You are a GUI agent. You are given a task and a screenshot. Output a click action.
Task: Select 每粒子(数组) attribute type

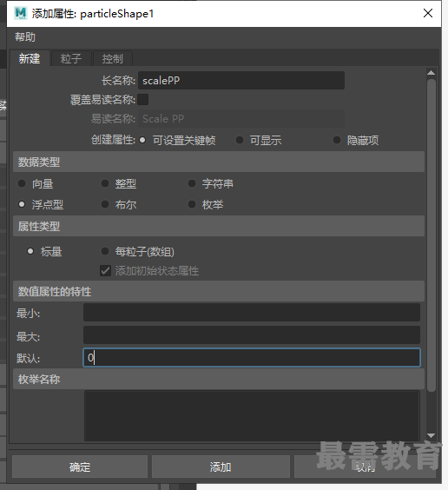click(x=105, y=251)
